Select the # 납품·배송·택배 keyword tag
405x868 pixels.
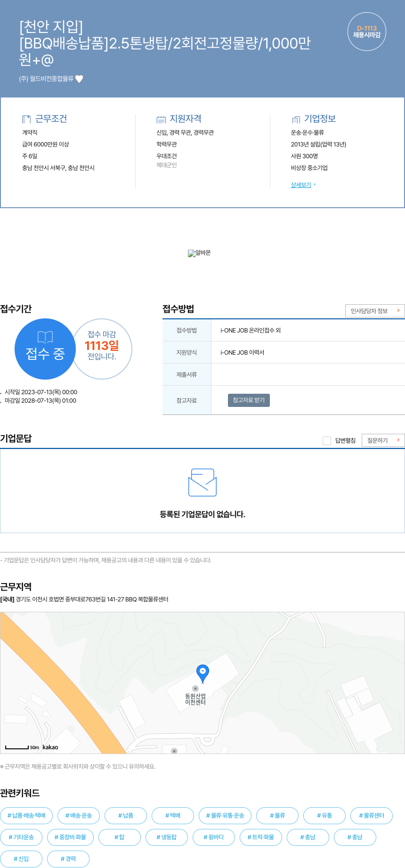pyautogui.click(x=26, y=815)
